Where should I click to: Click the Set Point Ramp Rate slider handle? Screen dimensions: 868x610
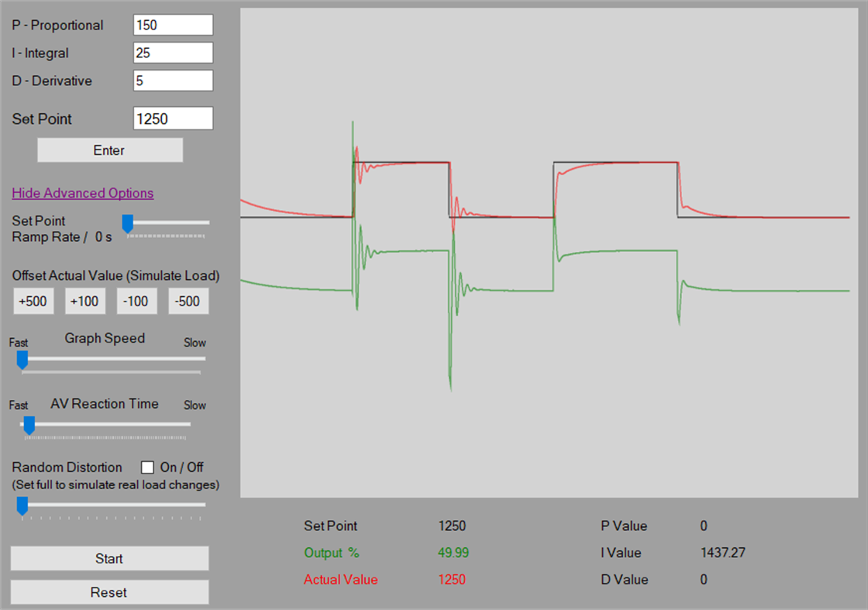[126, 224]
